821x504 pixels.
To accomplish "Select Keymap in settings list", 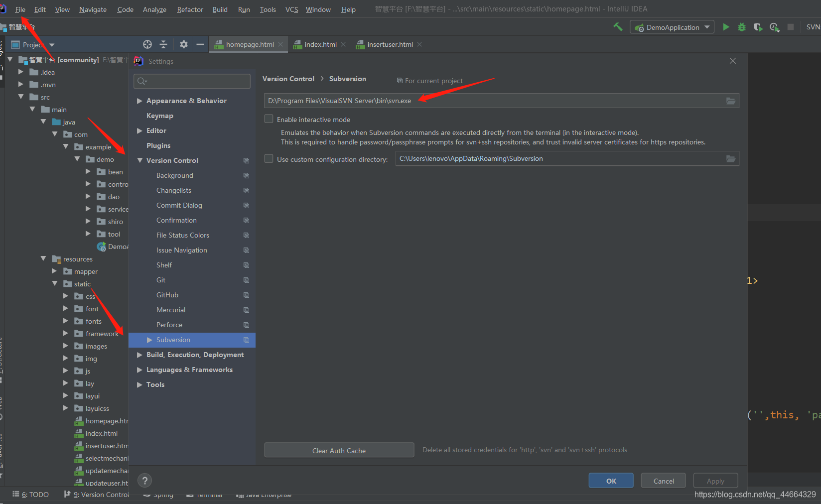I will pyautogui.click(x=160, y=116).
